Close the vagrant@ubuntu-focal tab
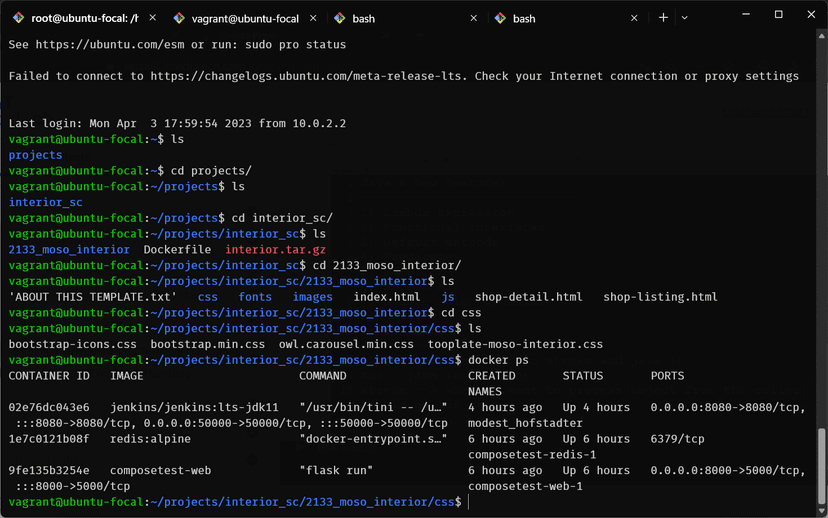This screenshot has height=518, width=828. 313,18
